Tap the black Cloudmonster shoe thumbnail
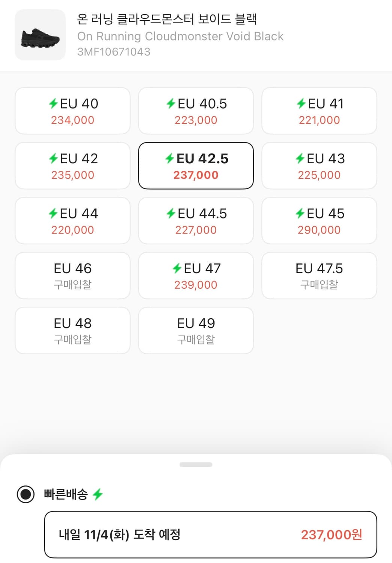392x563 pixels. tap(40, 35)
